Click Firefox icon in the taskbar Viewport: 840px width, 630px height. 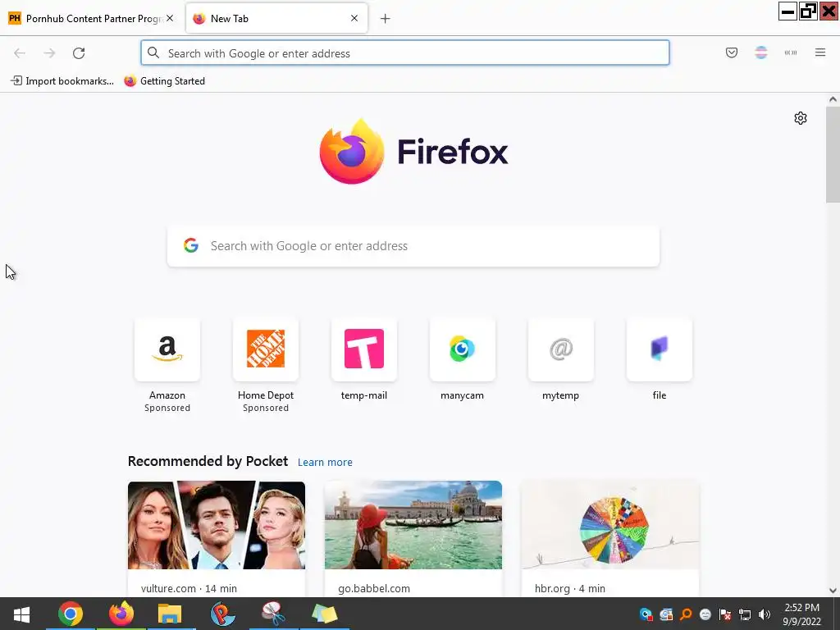[121, 614]
